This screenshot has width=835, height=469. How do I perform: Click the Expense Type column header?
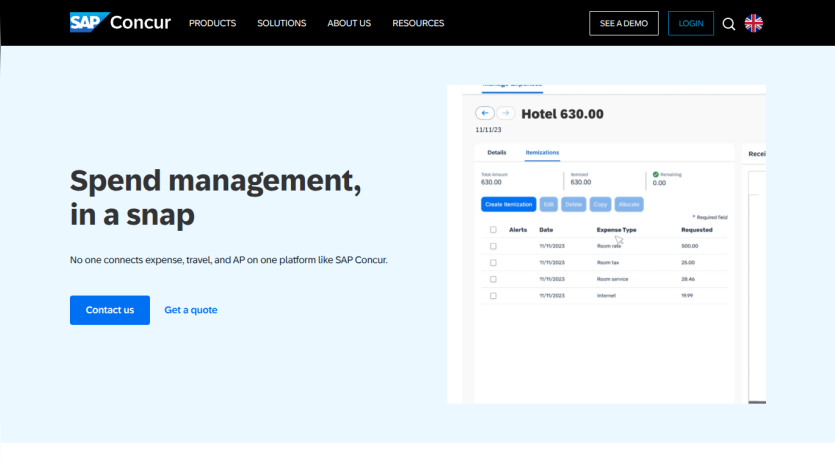(616, 230)
